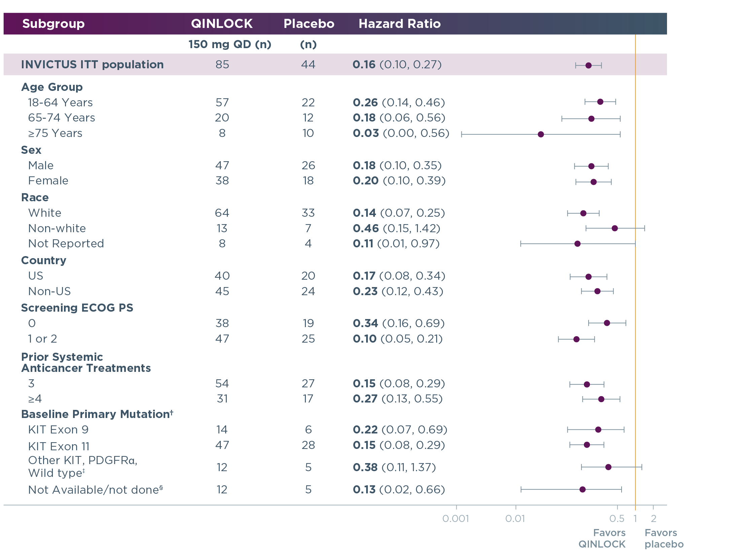Image resolution: width=736 pixels, height=560 pixels.
Task: Select the '65-74 Years' row label
Action: (62, 118)
